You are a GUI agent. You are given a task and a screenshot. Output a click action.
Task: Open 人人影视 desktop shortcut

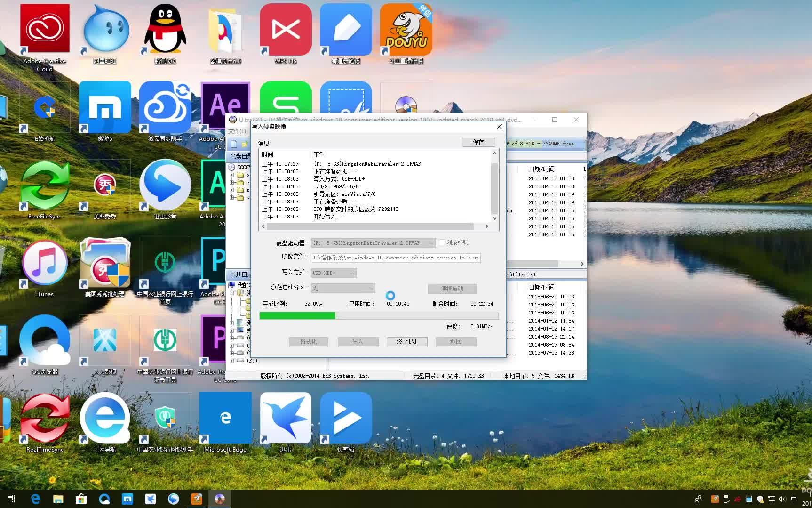tap(105, 345)
